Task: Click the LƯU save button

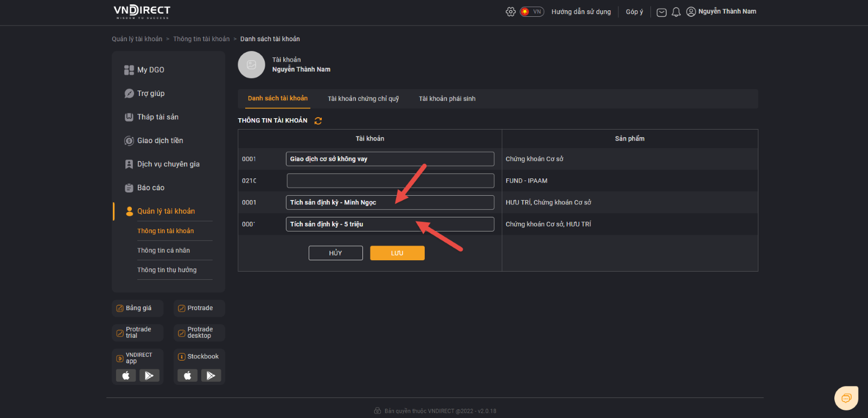Action: [x=397, y=253]
